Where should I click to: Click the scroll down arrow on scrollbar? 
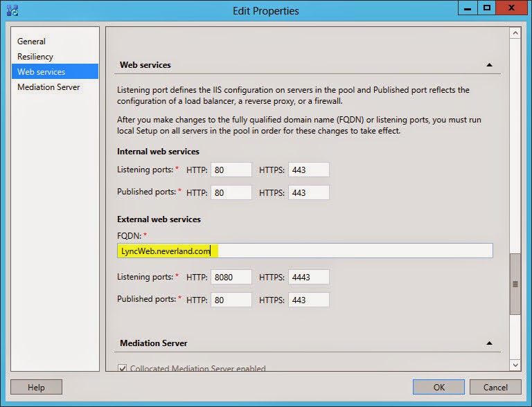tap(515, 364)
